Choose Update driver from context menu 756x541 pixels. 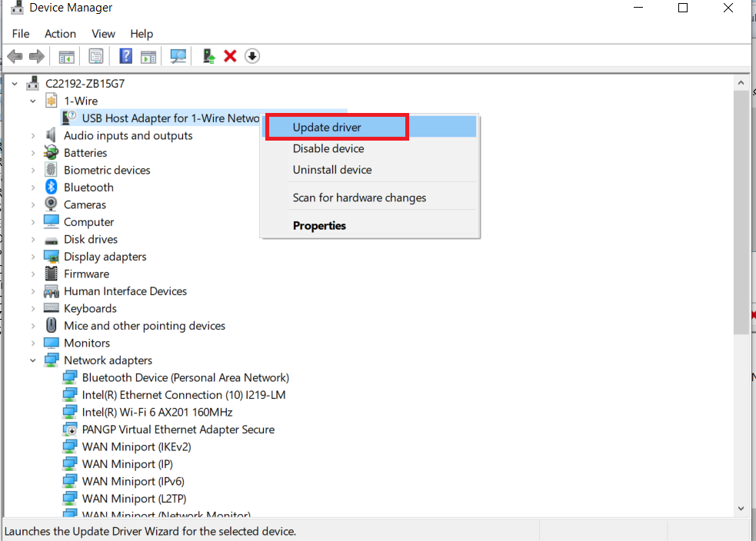click(327, 128)
